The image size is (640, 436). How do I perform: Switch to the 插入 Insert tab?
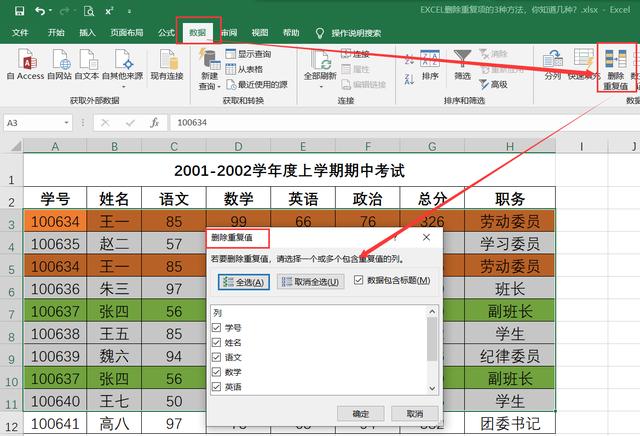[x=87, y=33]
